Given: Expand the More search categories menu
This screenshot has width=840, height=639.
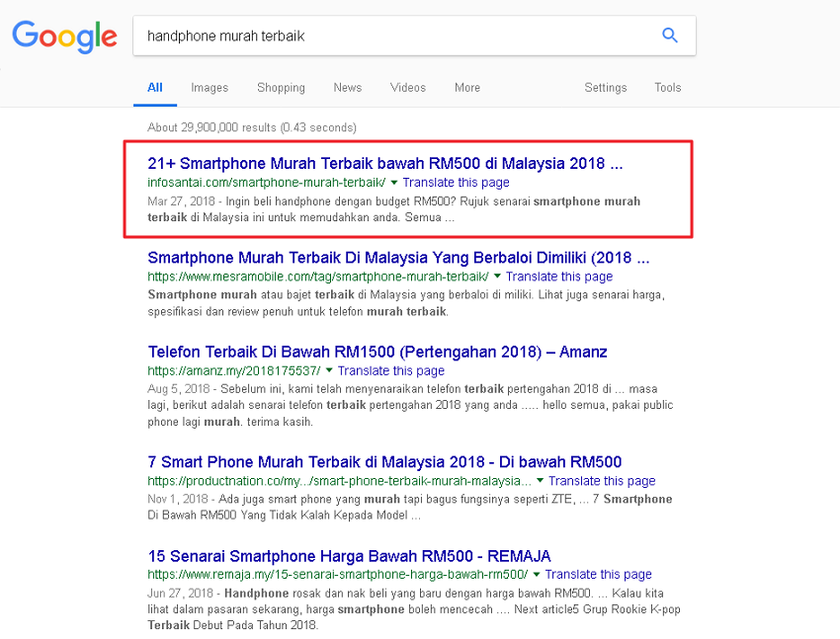Looking at the screenshot, I should click(467, 87).
